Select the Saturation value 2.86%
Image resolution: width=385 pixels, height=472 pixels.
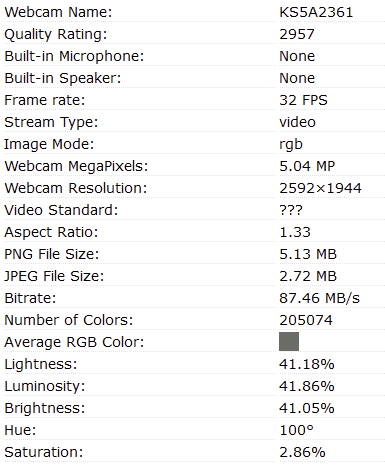pyautogui.click(x=302, y=452)
